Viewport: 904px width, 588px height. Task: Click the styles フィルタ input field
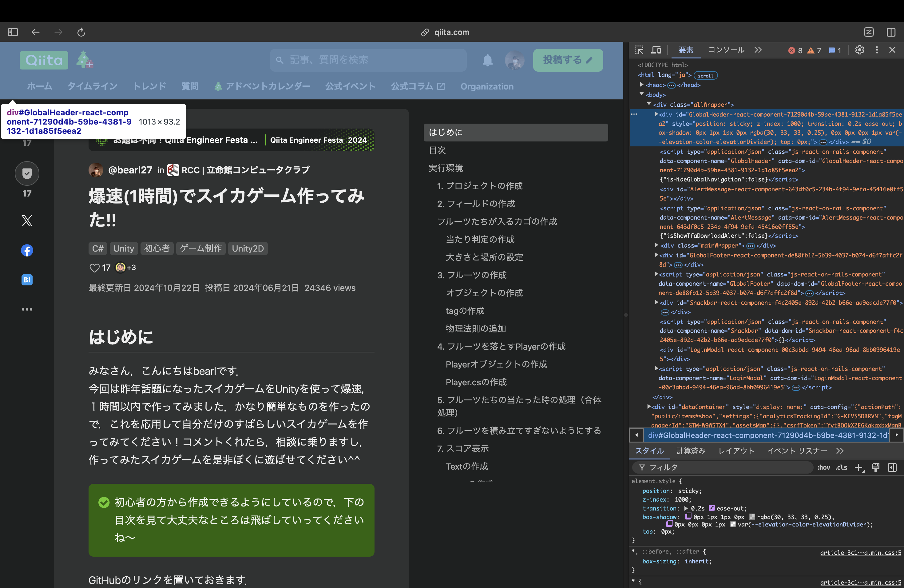coord(722,467)
